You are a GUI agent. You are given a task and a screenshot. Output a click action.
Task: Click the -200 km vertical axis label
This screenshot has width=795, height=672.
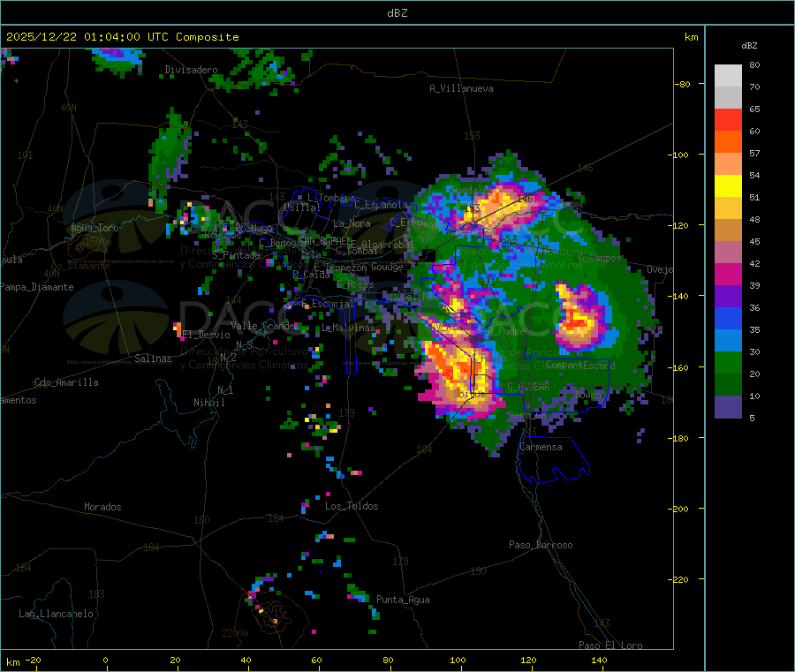(678, 509)
